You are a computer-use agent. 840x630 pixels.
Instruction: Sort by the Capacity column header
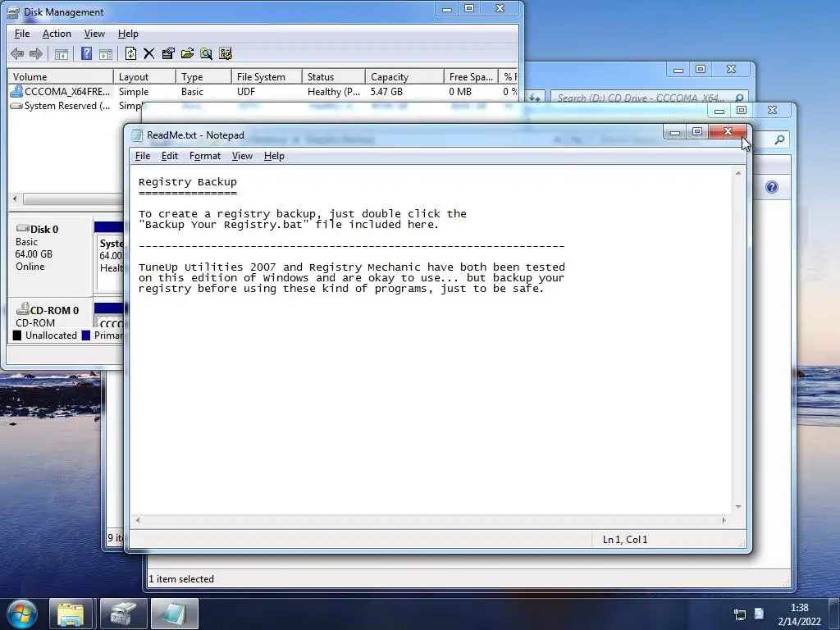click(404, 76)
